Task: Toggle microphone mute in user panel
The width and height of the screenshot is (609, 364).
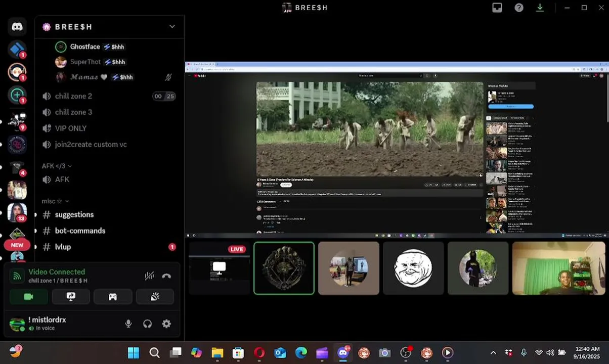Action: 128,324
